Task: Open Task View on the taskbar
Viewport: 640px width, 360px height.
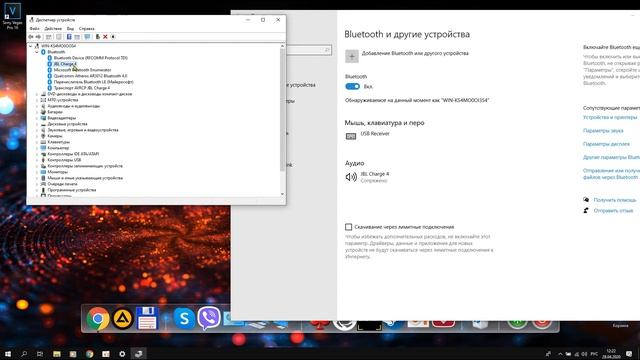Action: 40,354
